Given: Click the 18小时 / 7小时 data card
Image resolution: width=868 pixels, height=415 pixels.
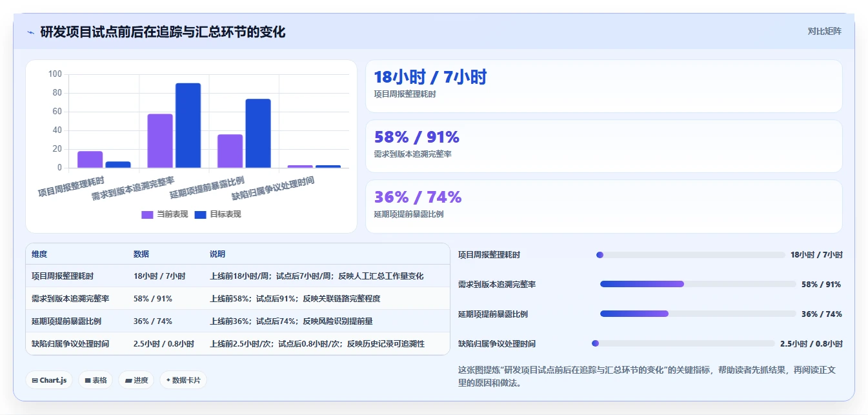Looking at the screenshot, I should coord(604,86).
